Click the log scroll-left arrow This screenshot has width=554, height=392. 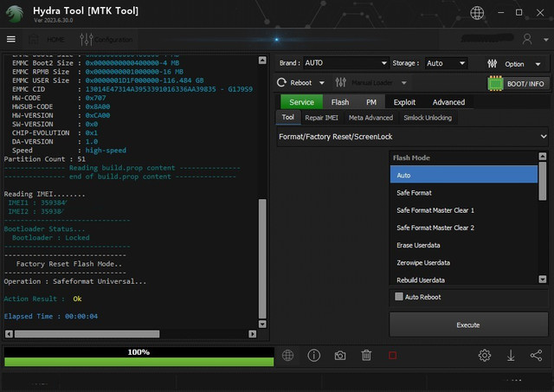click(x=10, y=334)
